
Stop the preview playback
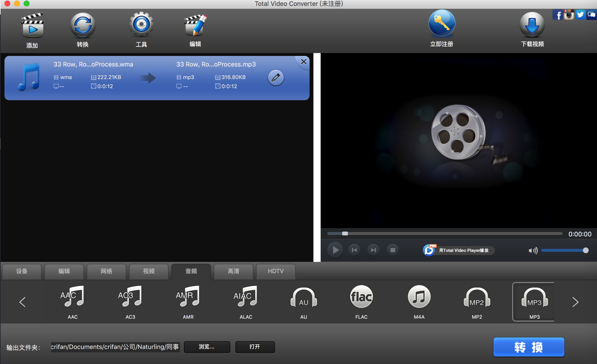392,250
